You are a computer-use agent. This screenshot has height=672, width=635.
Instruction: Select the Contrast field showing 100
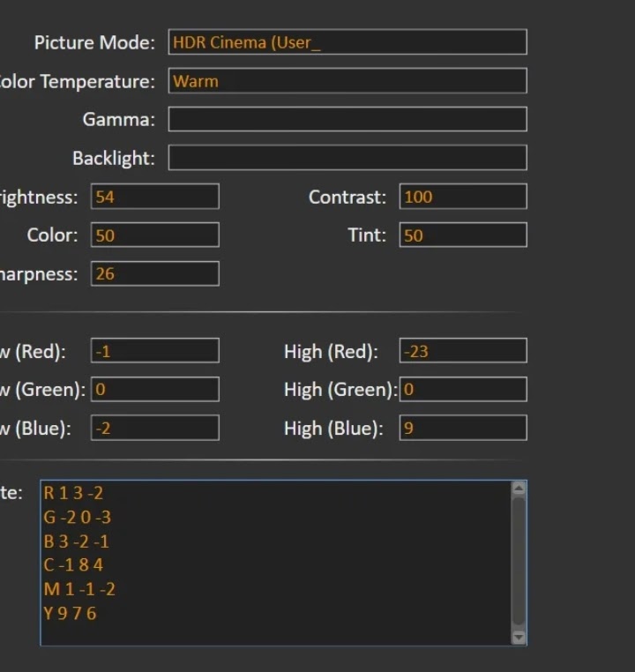pyautogui.click(x=462, y=197)
